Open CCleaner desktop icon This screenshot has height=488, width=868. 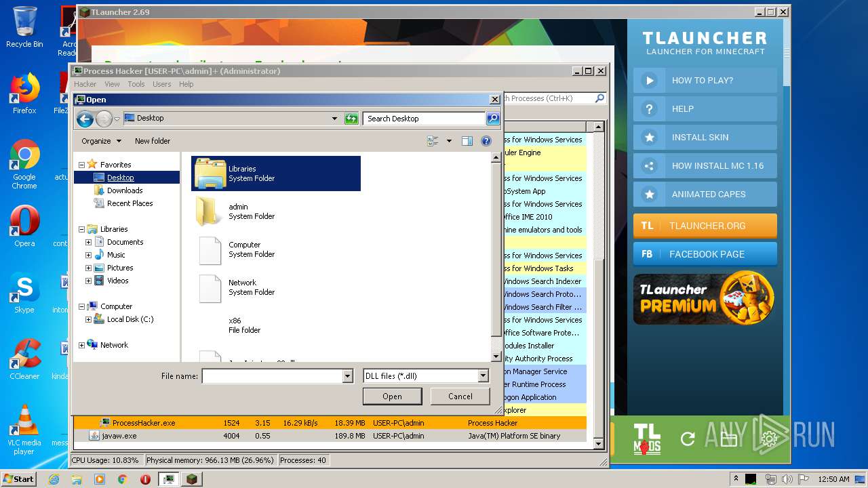click(x=24, y=359)
